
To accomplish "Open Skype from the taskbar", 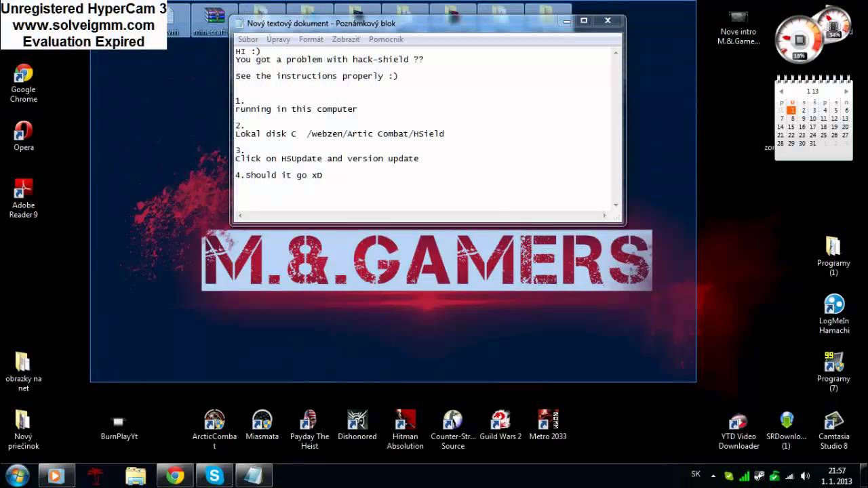I will click(214, 476).
